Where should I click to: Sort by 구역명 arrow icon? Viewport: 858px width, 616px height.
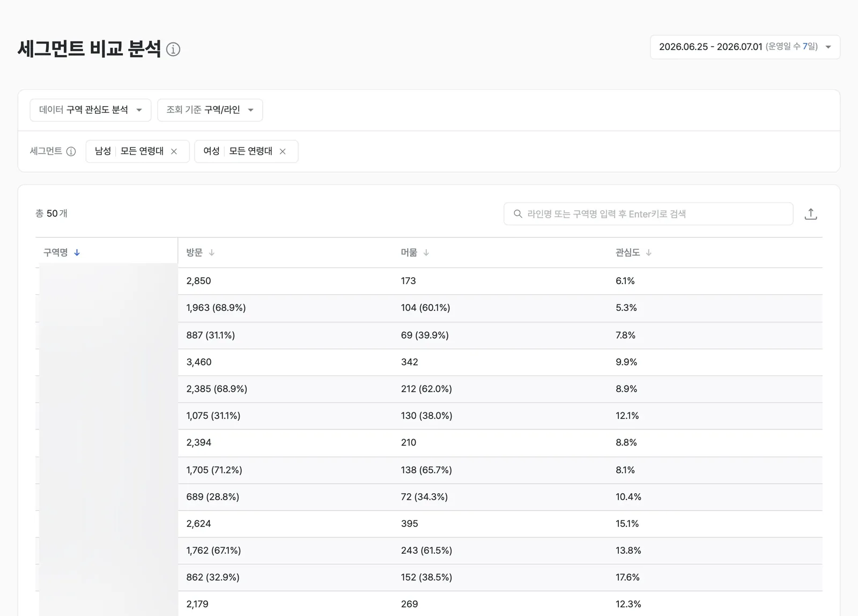[77, 253]
